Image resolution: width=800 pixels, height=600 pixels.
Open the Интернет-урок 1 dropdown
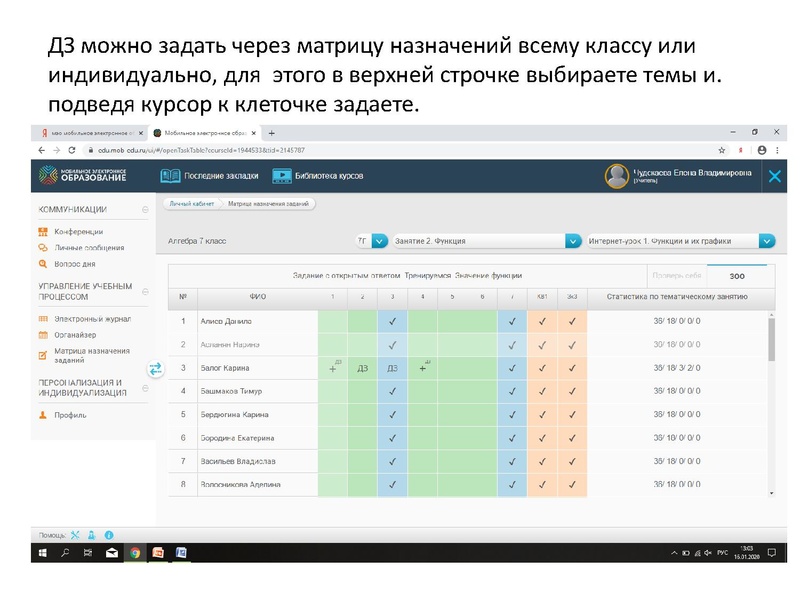pyautogui.click(x=680, y=240)
